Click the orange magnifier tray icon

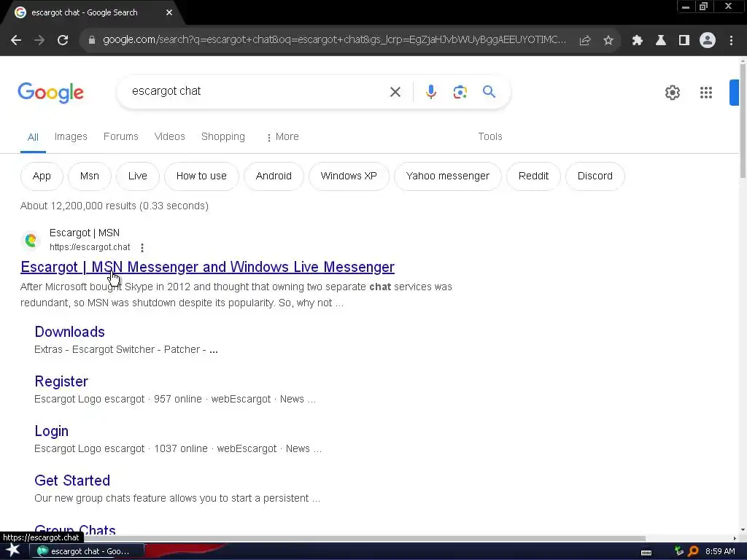pos(693,551)
